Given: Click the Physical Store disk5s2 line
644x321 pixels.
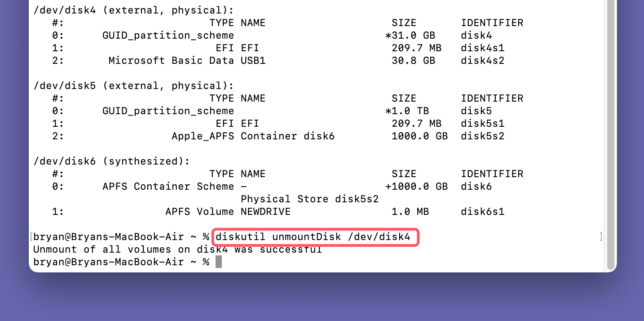Looking at the screenshot, I should coord(309,199).
